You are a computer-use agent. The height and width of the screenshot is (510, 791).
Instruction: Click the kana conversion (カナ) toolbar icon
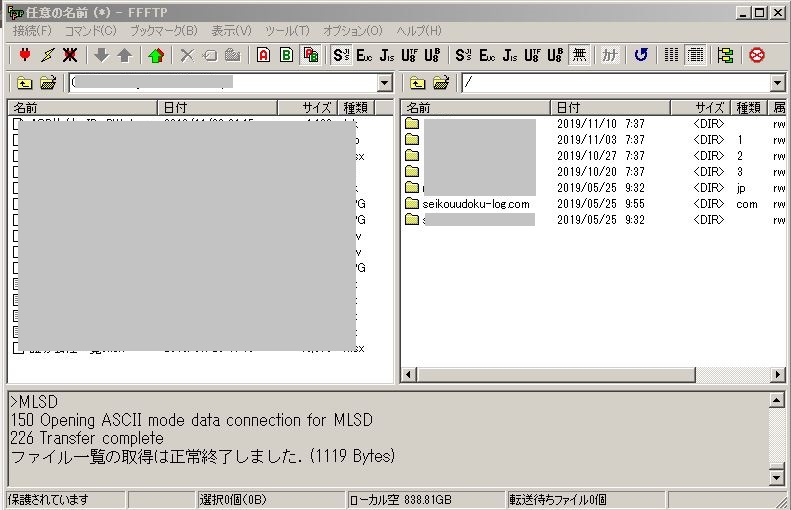point(609,55)
